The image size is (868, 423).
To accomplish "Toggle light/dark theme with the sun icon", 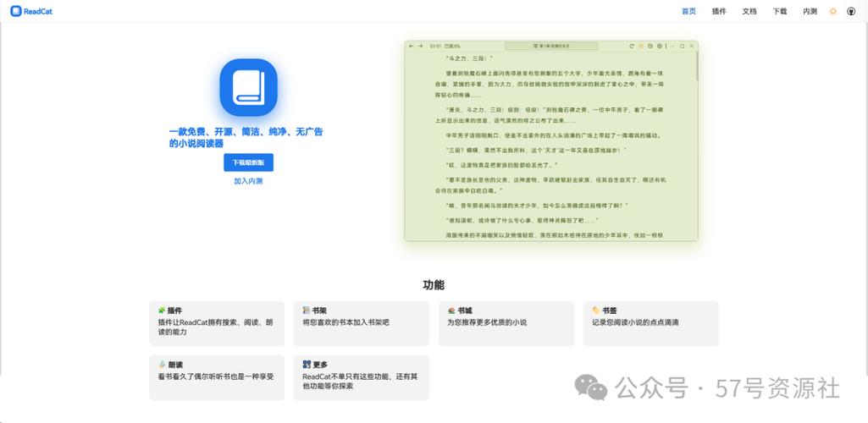I will (833, 11).
